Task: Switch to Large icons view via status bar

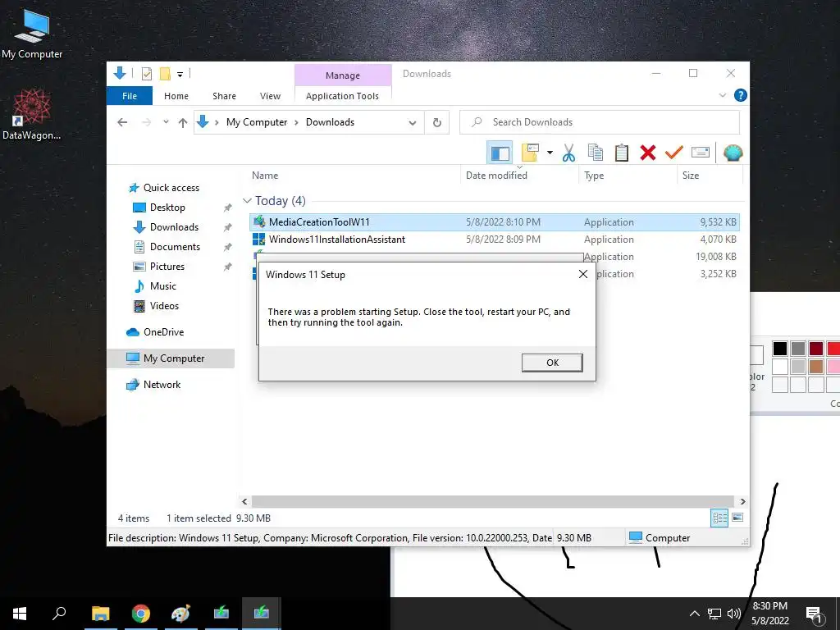Action: click(x=737, y=518)
